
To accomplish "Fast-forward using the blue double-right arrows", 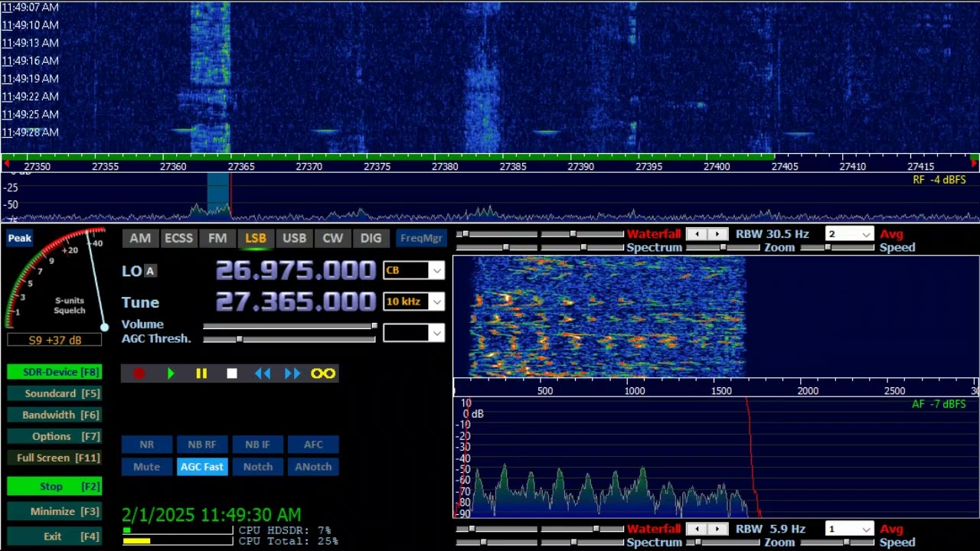I will click(292, 373).
